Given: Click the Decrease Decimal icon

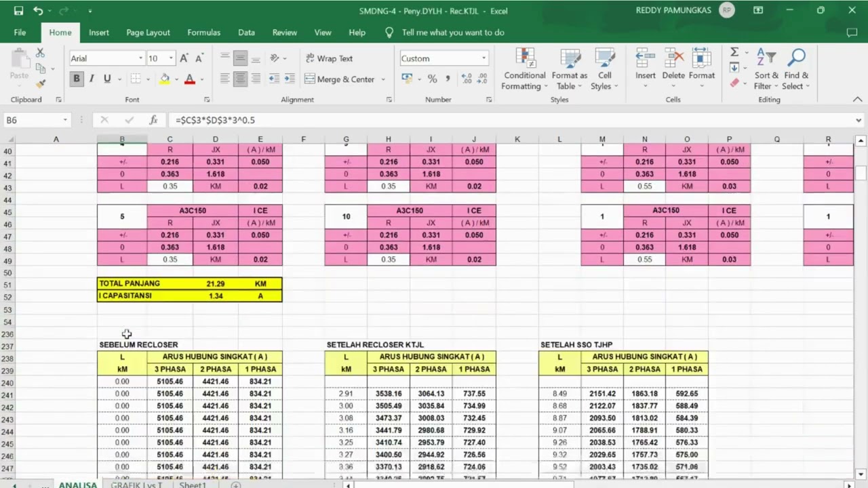Looking at the screenshot, I should [x=481, y=79].
